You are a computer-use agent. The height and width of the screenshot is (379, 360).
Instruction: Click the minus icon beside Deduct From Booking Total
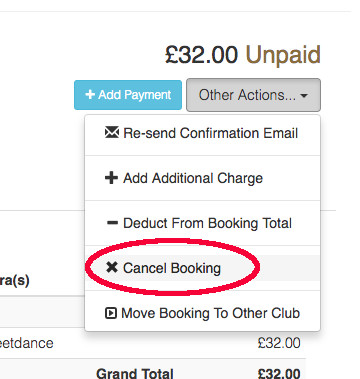112,223
